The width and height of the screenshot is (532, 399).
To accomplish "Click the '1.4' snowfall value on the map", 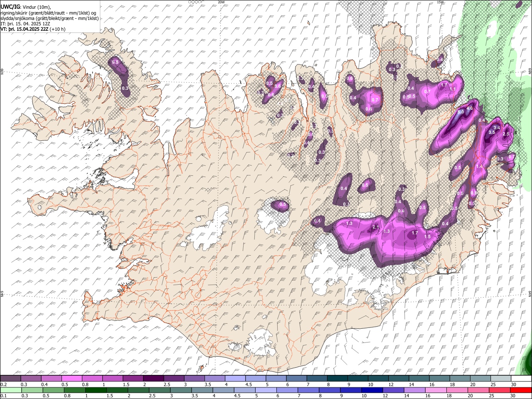I will click(x=479, y=167).
